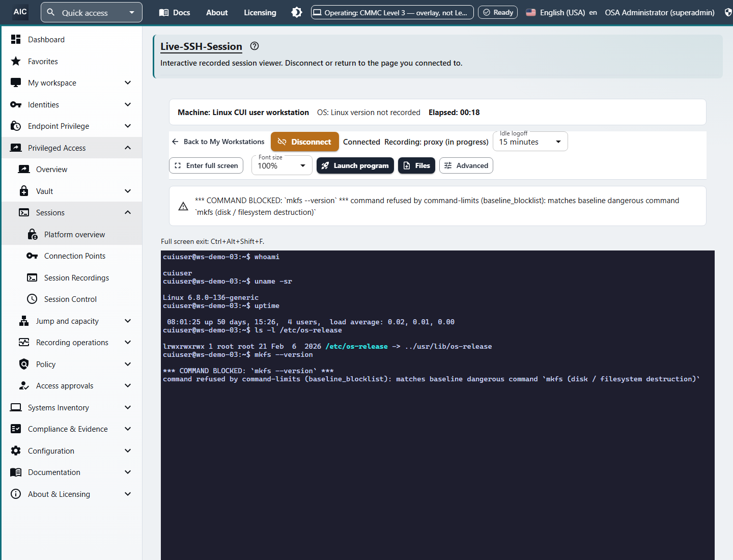Open Platform overview under Sessions
This screenshot has width=733, height=560.
click(71, 234)
